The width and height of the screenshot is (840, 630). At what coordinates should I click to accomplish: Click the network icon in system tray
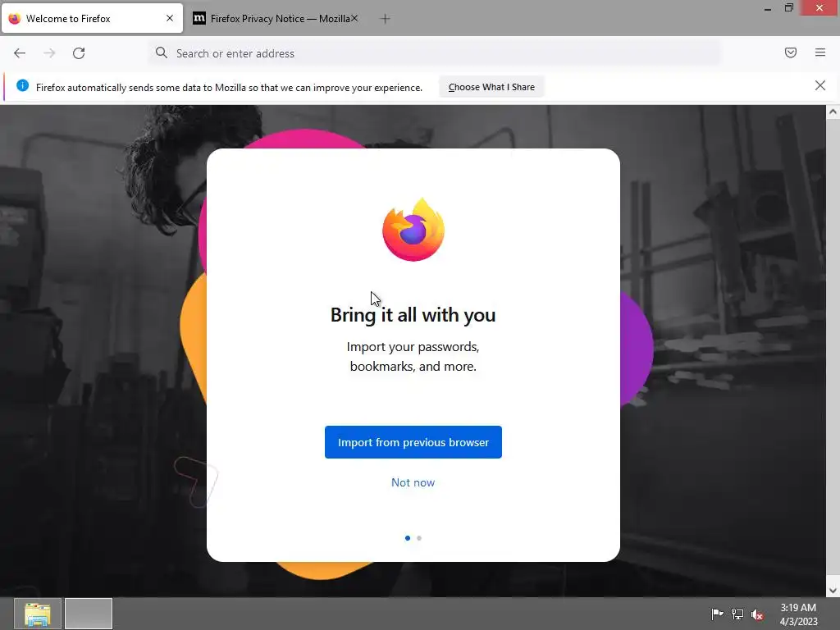737,614
